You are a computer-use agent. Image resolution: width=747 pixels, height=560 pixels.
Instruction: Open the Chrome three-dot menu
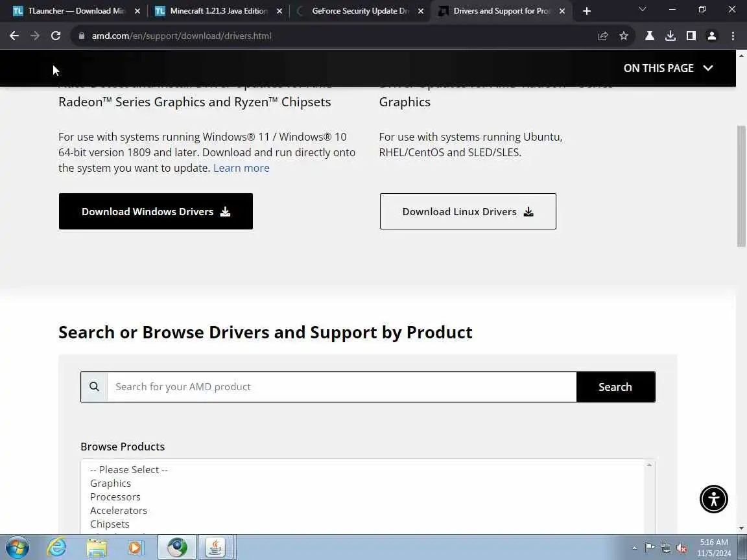pyautogui.click(x=733, y=36)
